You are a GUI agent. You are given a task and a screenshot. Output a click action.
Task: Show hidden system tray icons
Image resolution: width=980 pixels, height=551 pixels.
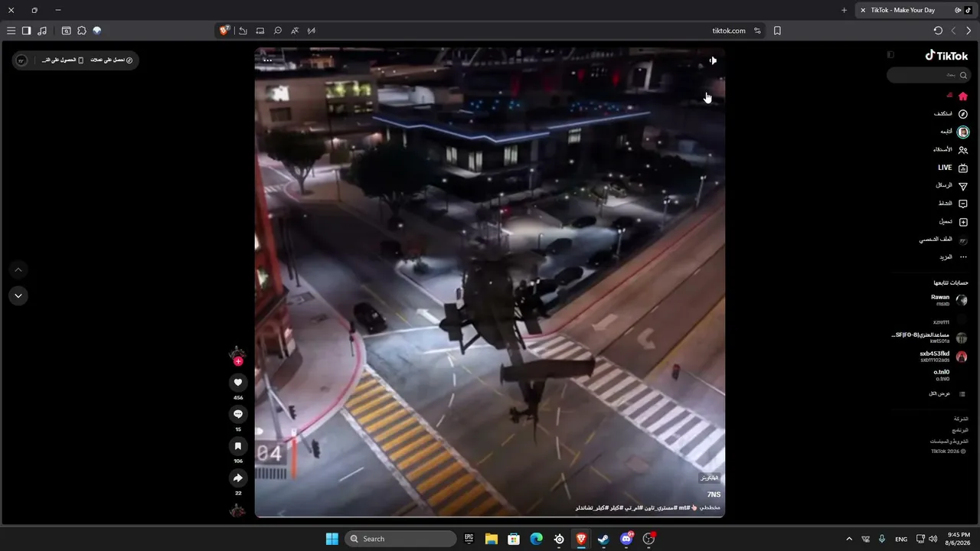(x=848, y=539)
